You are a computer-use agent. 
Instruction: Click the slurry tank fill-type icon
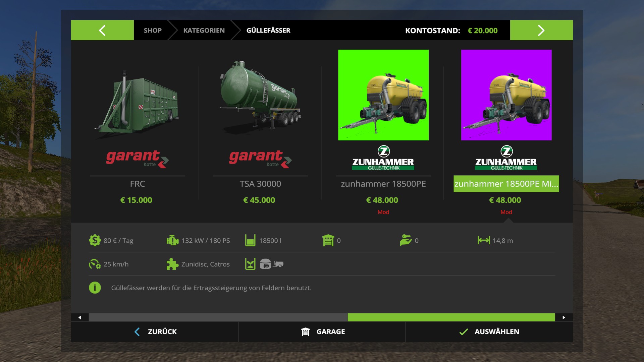(265, 264)
